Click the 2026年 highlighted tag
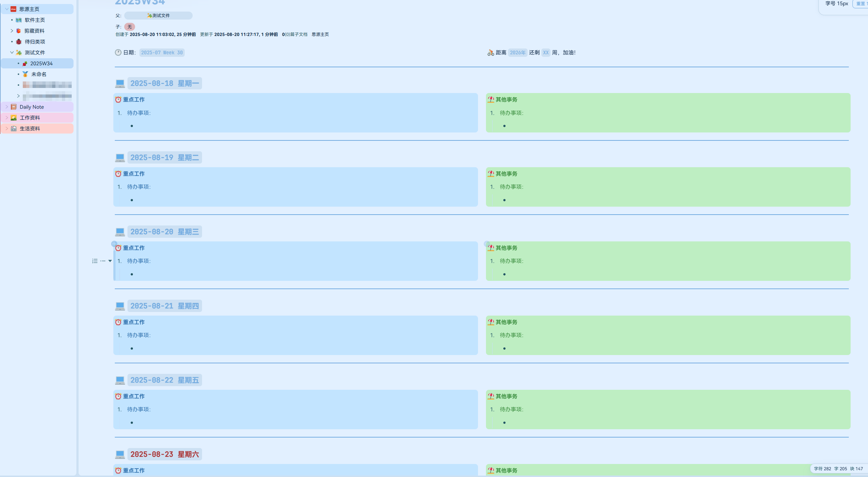The image size is (868, 477). (x=517, y=53)
